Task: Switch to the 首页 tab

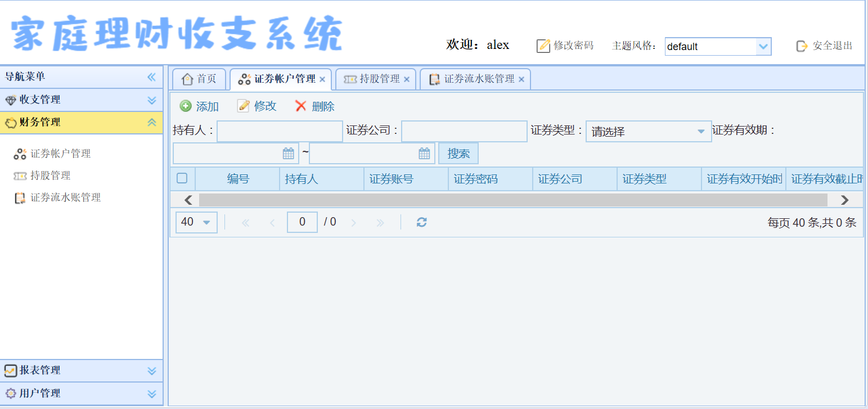Action: 199,79
